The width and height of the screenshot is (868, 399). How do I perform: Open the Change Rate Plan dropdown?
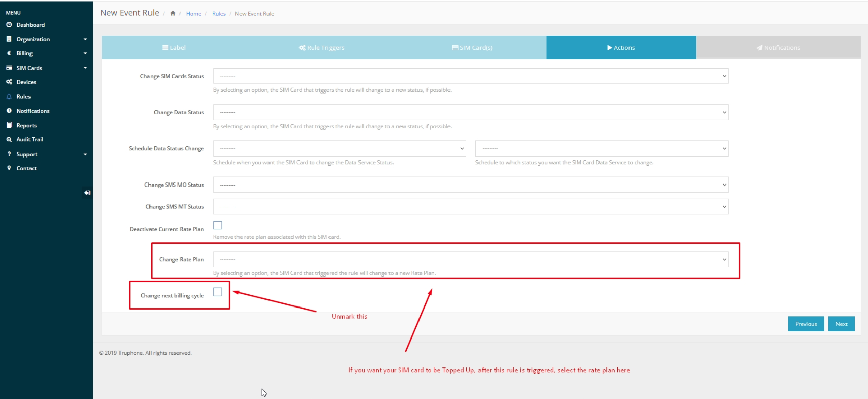tap(470, 259)
